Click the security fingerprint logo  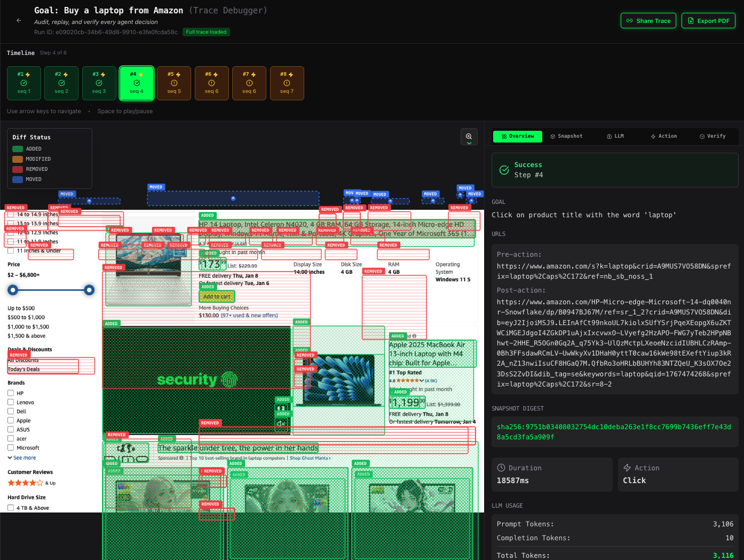click(229, 380)
